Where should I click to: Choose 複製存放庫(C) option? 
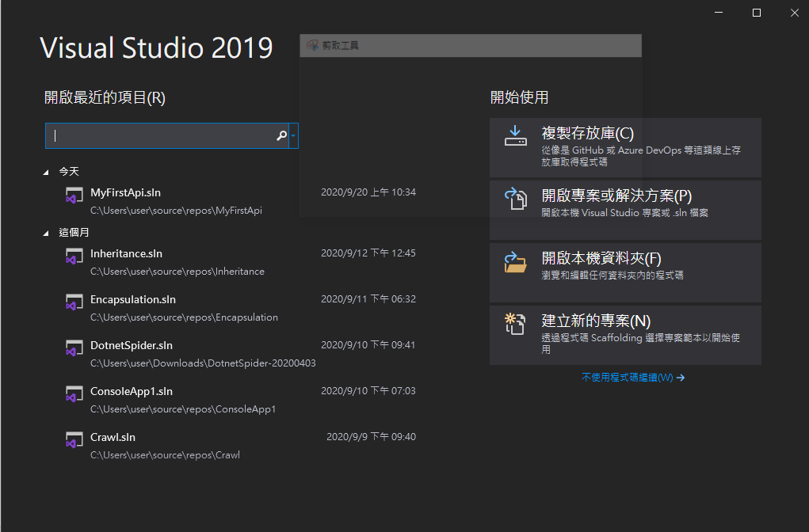(625, 147)
